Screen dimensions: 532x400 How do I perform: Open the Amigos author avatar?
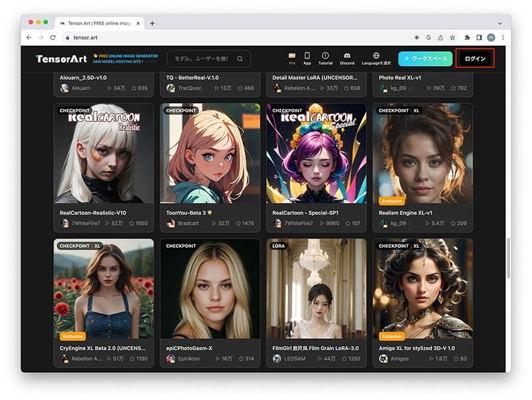tap(384, 359)
